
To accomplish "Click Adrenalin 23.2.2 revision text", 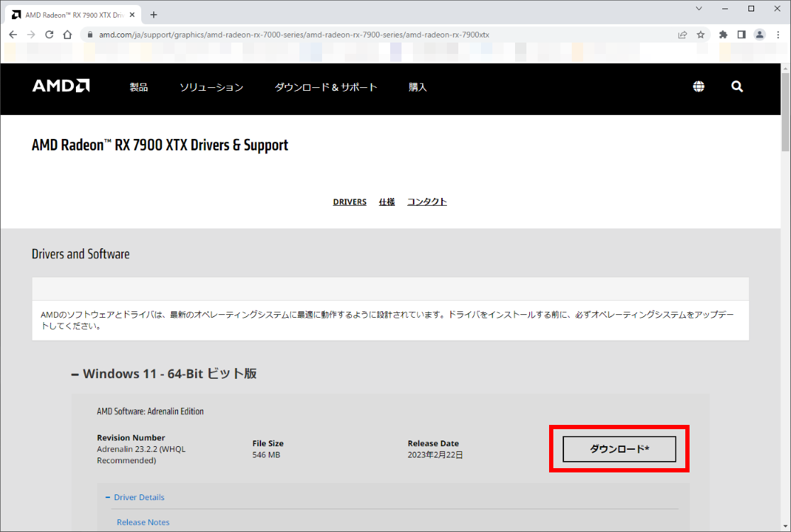I will click(141, 455).
